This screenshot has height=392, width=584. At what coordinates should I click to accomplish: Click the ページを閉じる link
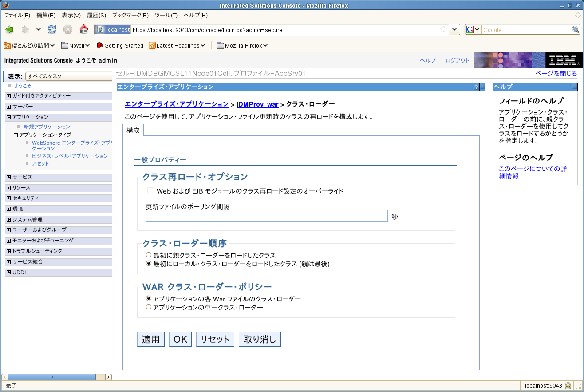pyautogui.click(x=556, y=74)
